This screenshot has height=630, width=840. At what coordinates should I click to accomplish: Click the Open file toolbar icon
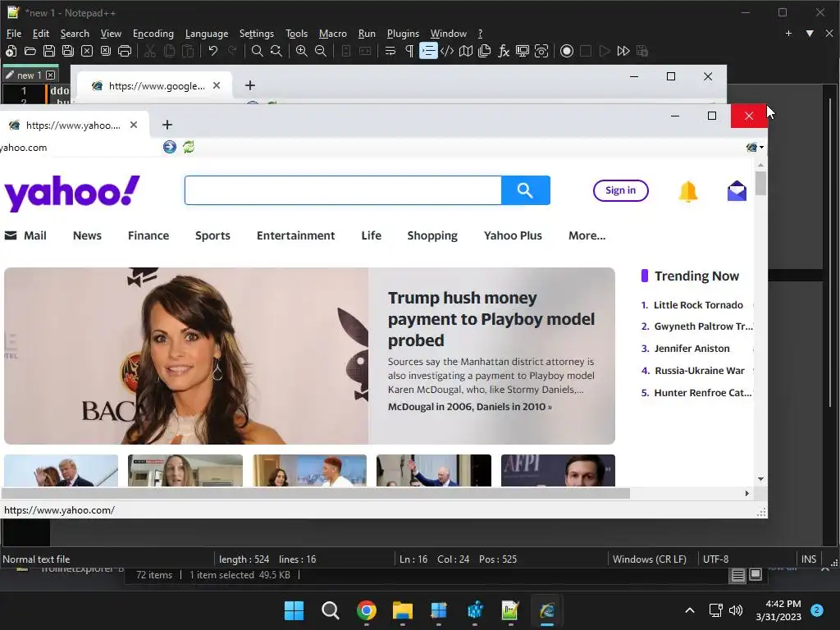[30, 51]
